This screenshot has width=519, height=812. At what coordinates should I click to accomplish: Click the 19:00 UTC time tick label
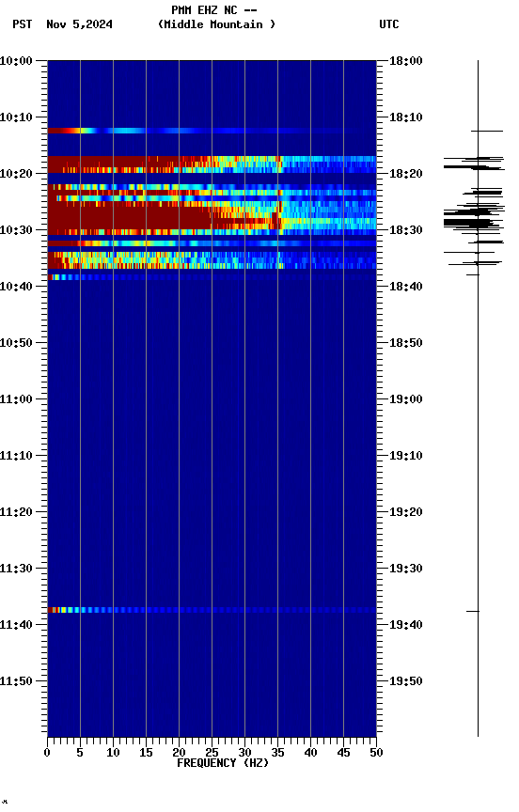406,399
